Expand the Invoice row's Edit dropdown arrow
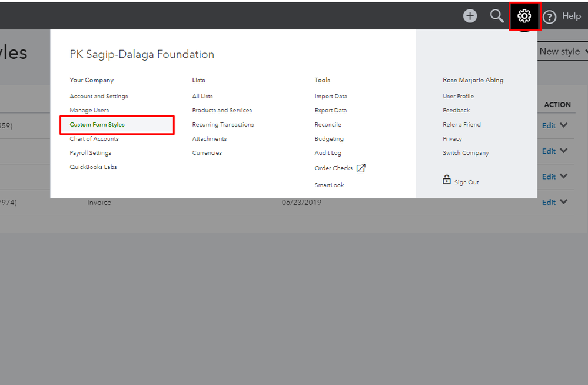The width and height of the screenshot is (588, 385). 564,202
